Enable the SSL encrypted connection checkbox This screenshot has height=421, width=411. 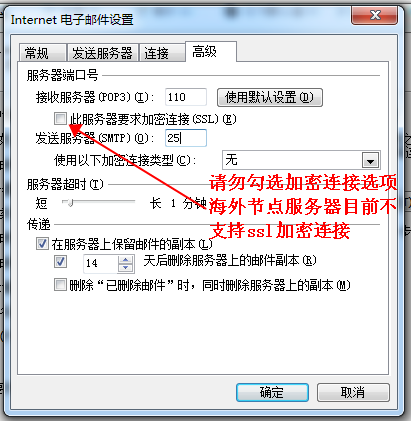pyautogui.click(x=60, y=118)
